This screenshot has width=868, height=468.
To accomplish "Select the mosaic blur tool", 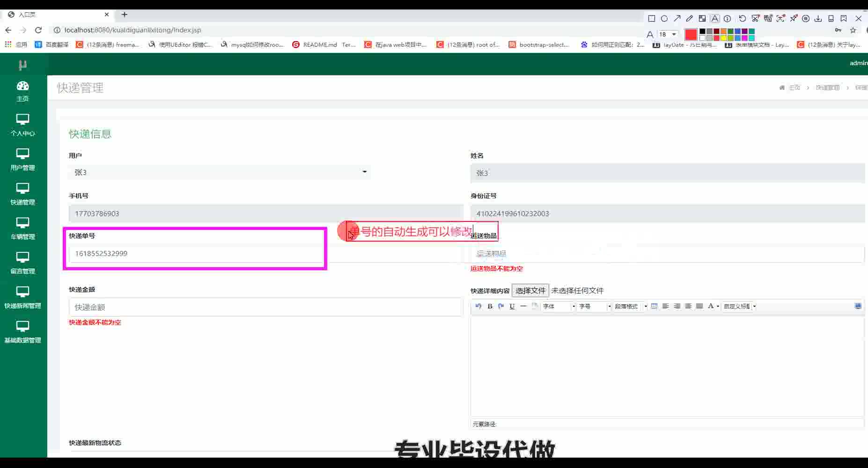I will tap(702, 19).
